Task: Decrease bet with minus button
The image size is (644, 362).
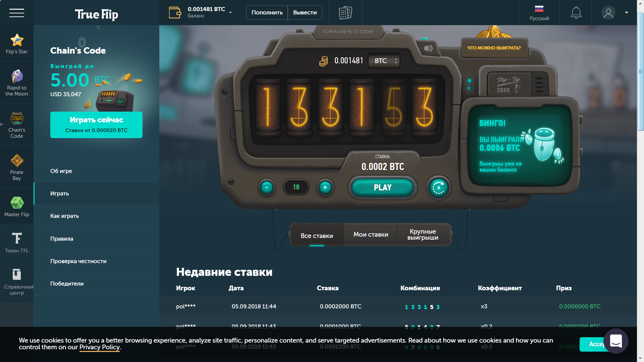Action: tap(267, 187)
